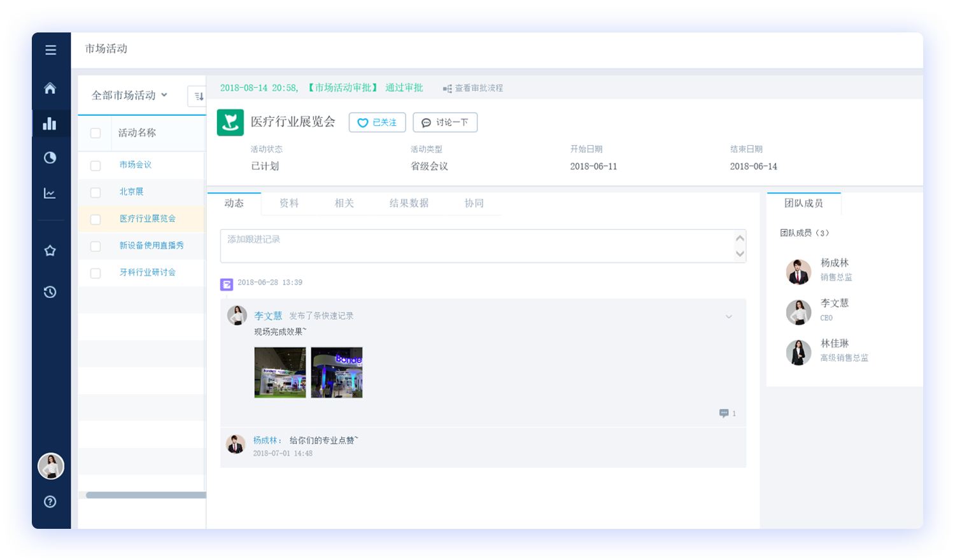Viewport: 955px width, 560px height.
Task: Click the down arrow in the record box
Action: (x=740, y=253)
